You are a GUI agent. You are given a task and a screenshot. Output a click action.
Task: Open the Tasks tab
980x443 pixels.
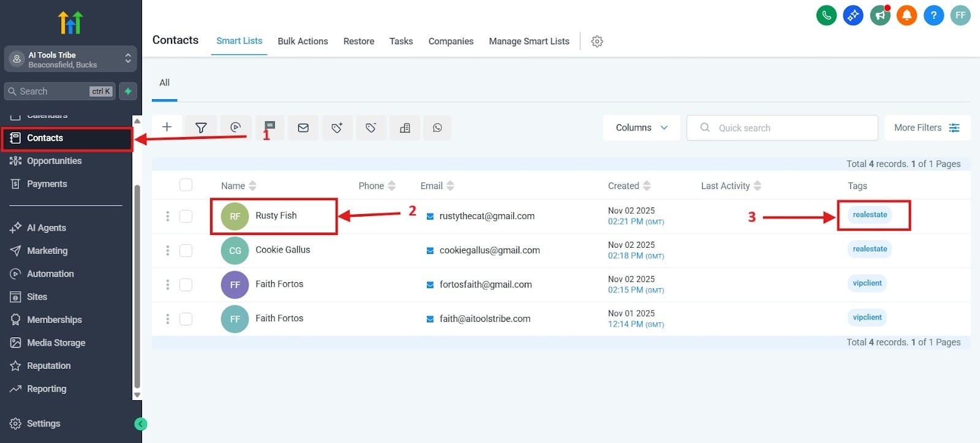click(x=401, y=41)
